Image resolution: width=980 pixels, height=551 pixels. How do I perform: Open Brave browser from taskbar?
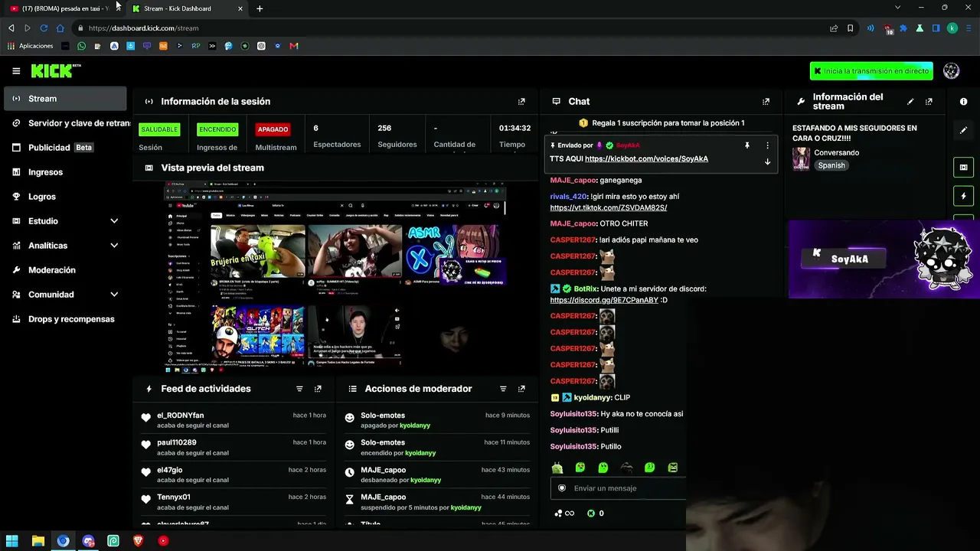[x=138, y=541]
